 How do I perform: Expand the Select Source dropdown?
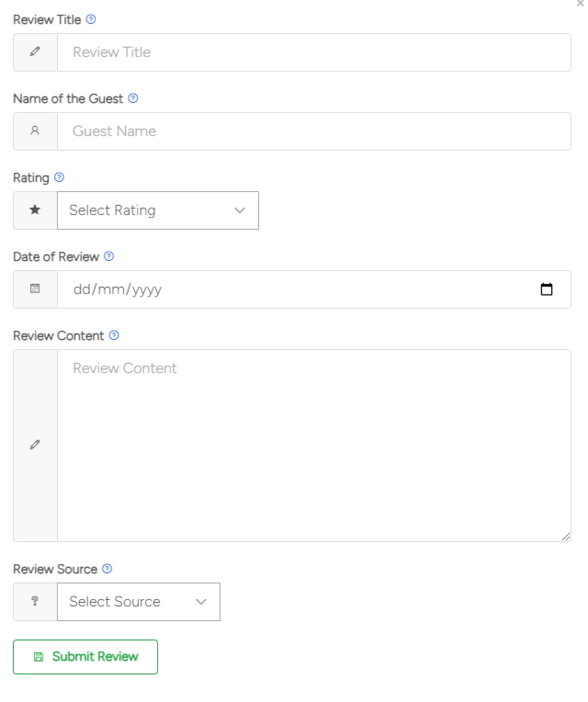138,602
